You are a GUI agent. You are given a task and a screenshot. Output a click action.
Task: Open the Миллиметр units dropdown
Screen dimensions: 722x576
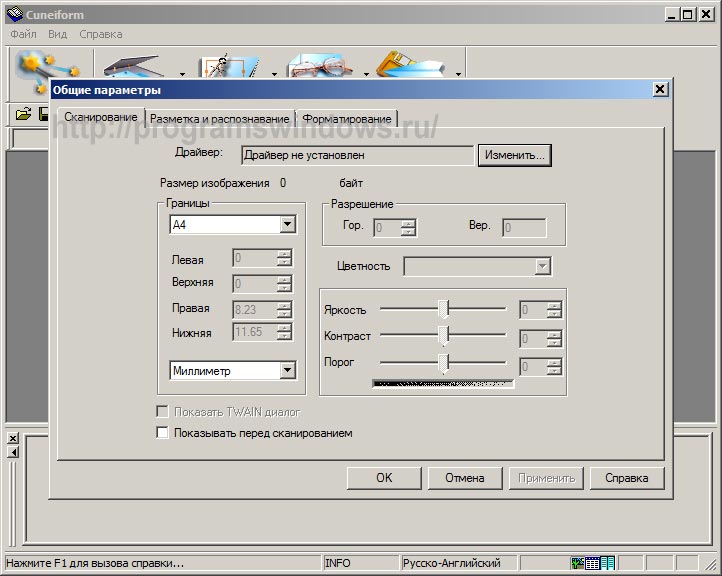[288, 371]
